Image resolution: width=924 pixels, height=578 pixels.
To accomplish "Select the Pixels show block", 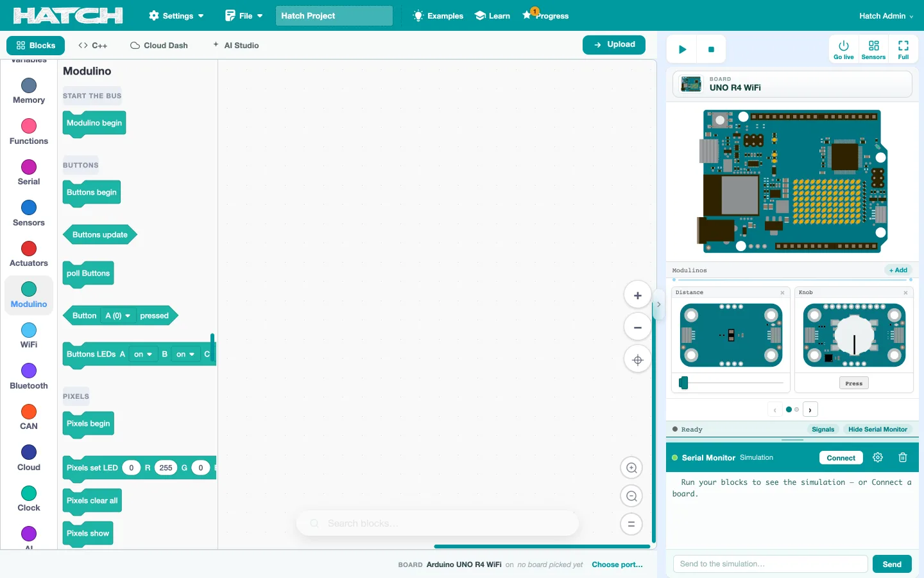I will pos(88,534).
